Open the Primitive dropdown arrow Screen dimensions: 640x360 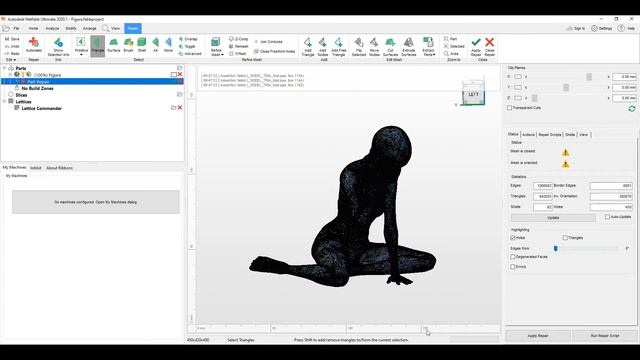(81, 55)
